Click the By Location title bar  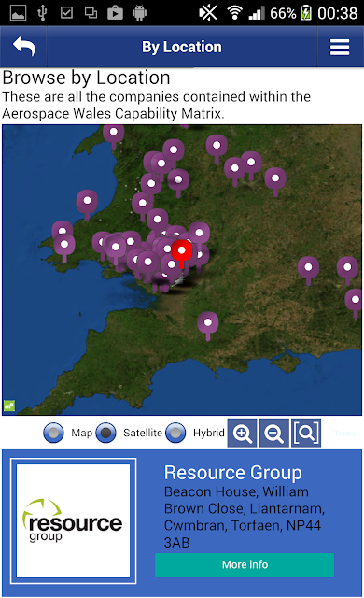182,47
